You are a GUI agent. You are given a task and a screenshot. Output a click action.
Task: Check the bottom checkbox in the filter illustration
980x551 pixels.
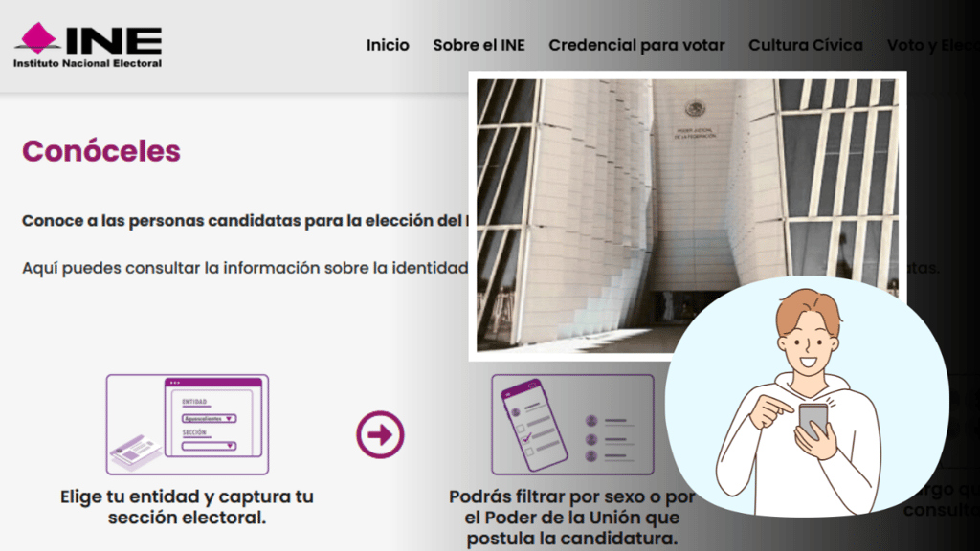[531, 452]
